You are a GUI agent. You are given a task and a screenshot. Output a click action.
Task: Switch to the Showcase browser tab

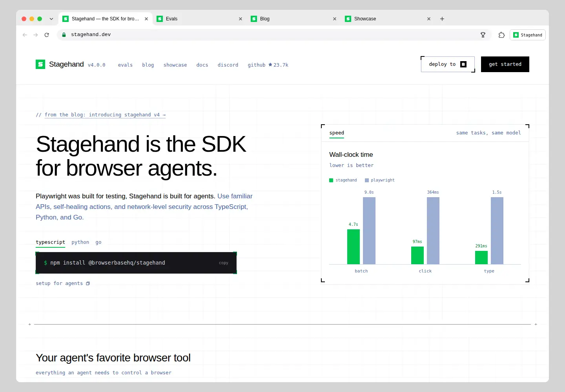point(388,19)
